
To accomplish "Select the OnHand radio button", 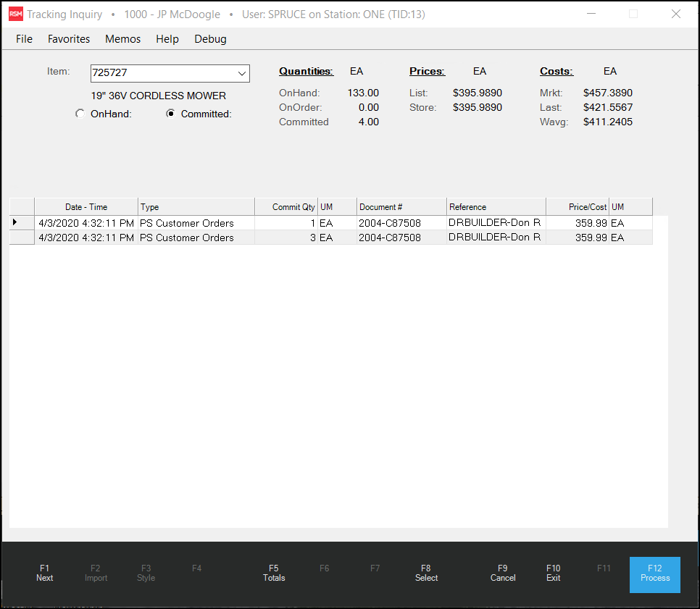I will (x=80, y=114).
